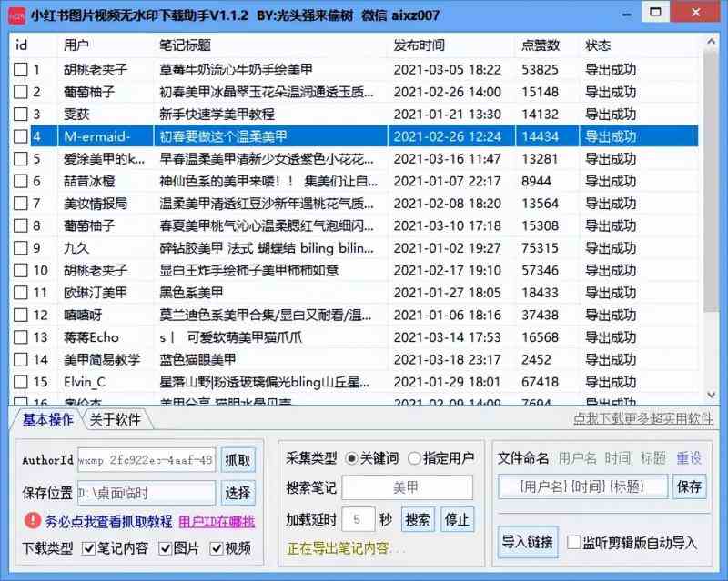Sort by the 笔记标题 column header

(x=270, y=45)
